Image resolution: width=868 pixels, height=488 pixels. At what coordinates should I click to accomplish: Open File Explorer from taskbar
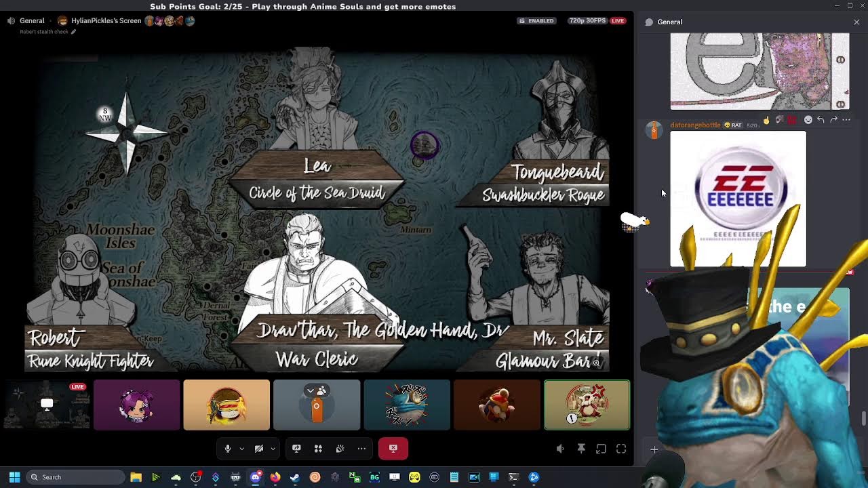point(136,477)
